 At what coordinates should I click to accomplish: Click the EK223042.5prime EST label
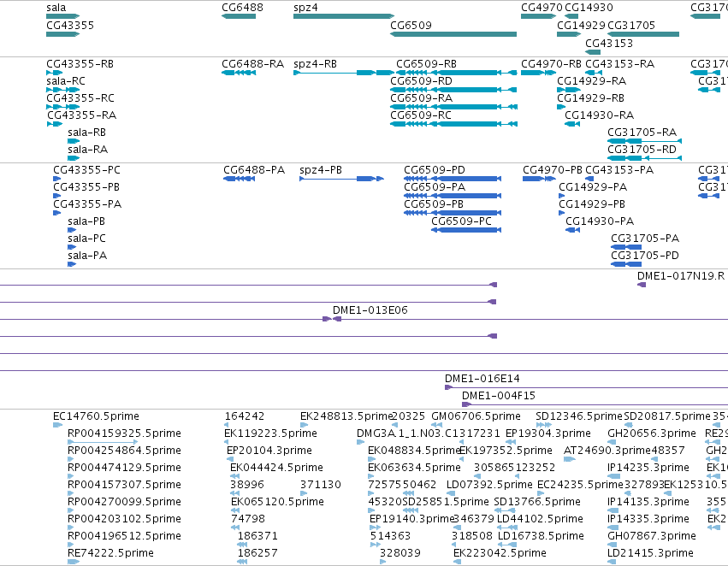[500, 553]
